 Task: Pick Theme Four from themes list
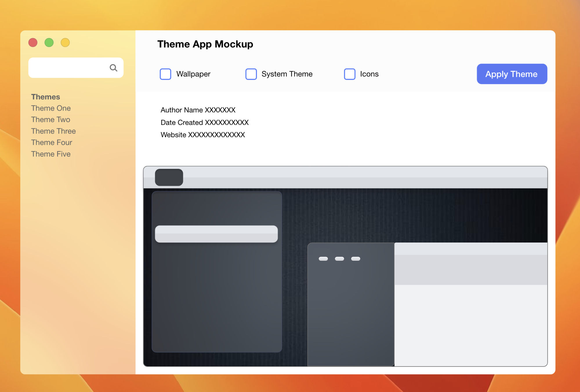tap(52, 142)
